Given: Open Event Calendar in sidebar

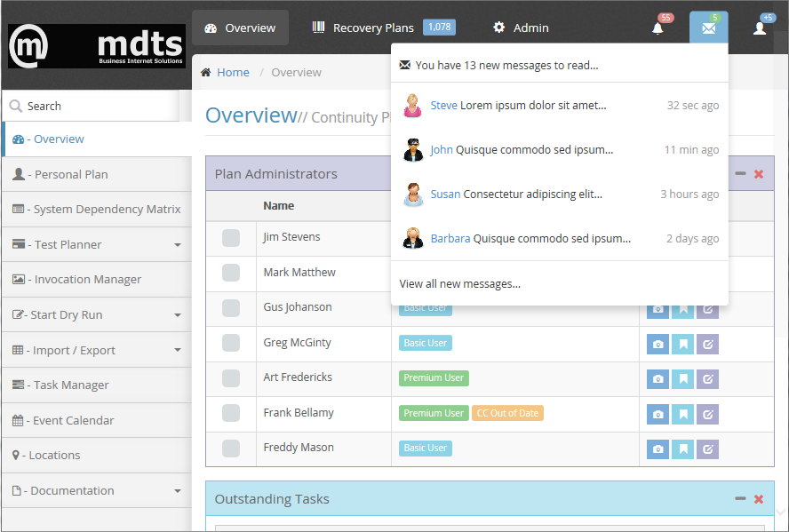Looking at the screenshot, I should click(x=97, y=420).
